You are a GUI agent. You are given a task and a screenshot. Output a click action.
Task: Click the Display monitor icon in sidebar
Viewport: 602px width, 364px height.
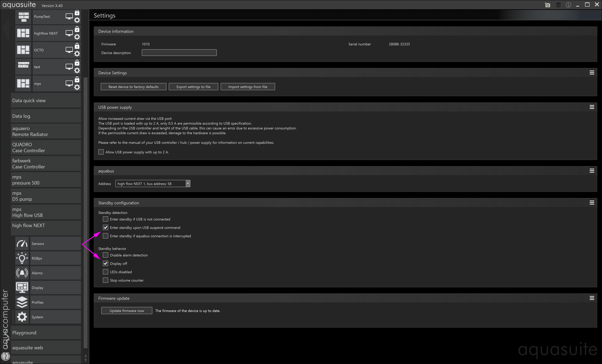tap(22, 288)
